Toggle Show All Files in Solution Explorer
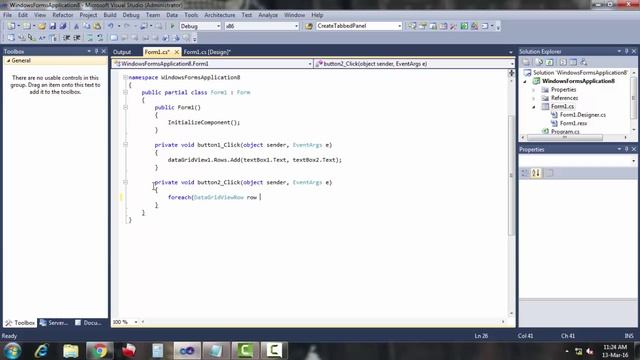Screen dimensions: 640x360 pyautogui.click(x=539, y=62)
